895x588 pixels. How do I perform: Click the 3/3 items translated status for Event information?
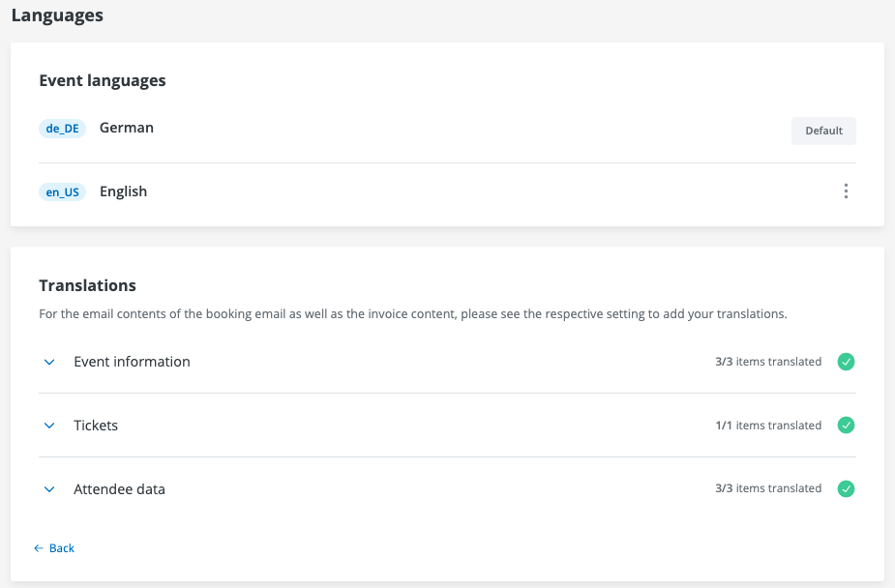[x=768, y=362]
